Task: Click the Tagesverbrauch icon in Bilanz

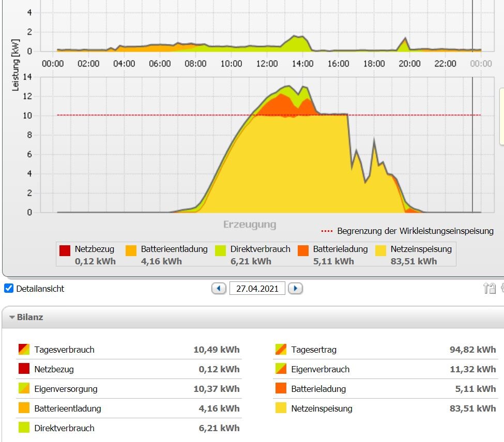Action: coord(24,350)
